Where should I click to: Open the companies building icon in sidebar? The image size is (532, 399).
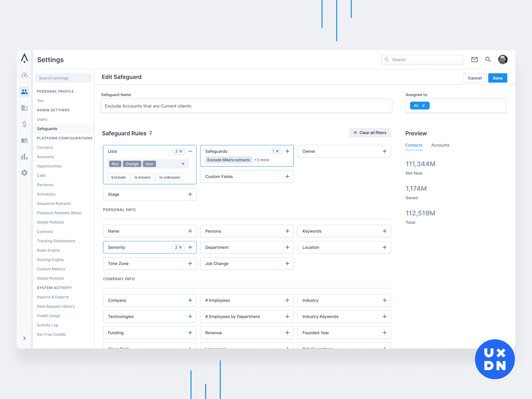point(24,108)
